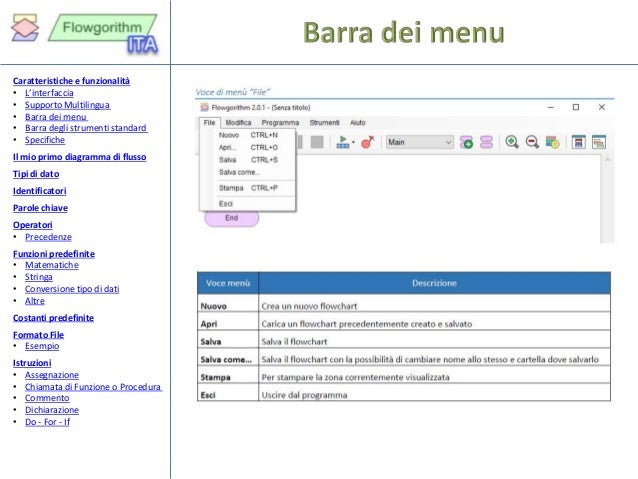The height and width of the screenshot is (479, 638).
Task: Click the stacked shapes logo icon
Action: 25,28
